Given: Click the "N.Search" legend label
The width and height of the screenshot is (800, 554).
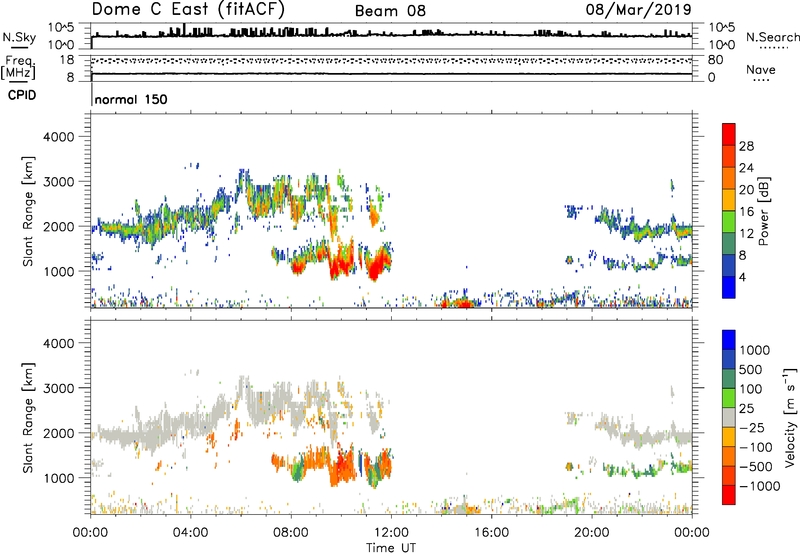Looking at the screenshot, I should [x=773, y=37].
